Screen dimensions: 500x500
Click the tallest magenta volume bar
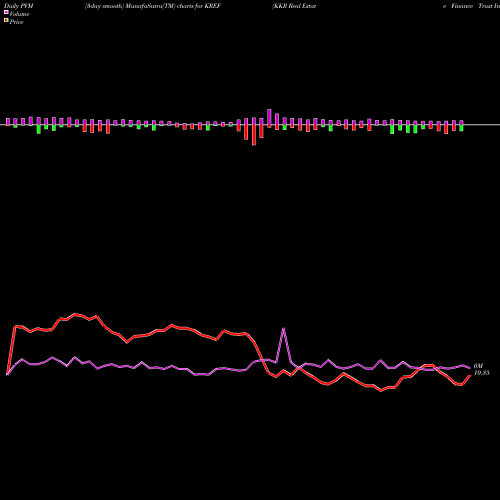click(x=269, y=117)
